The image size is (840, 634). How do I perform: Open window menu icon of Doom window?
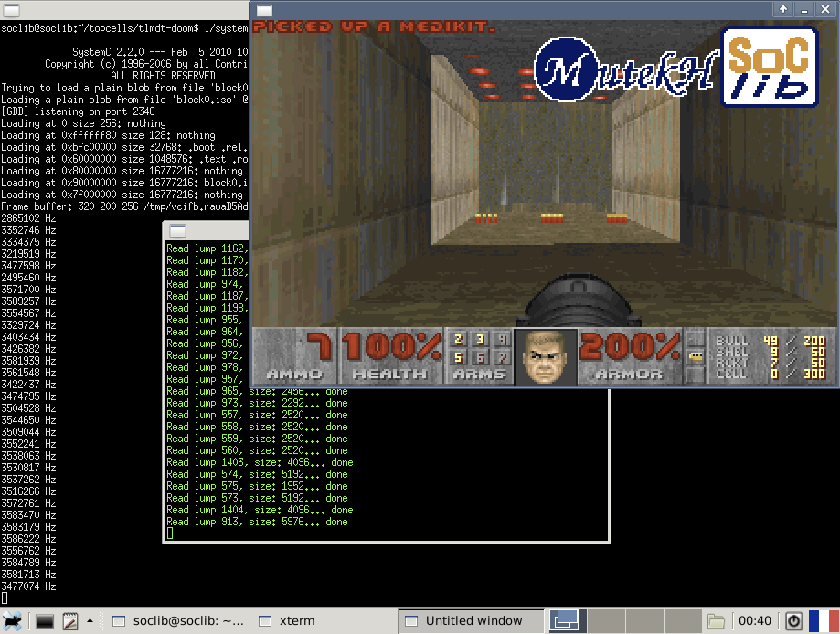[x=265, y=10]
